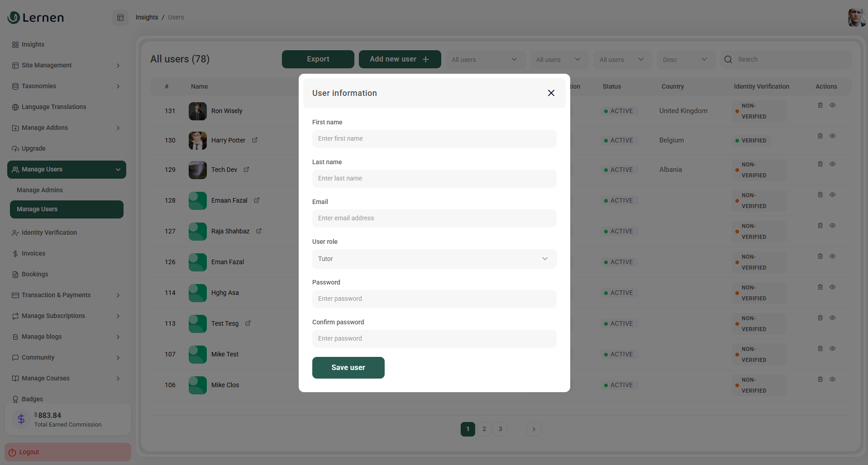
Task: Click the Save user button
Action: tap(348, 368)
